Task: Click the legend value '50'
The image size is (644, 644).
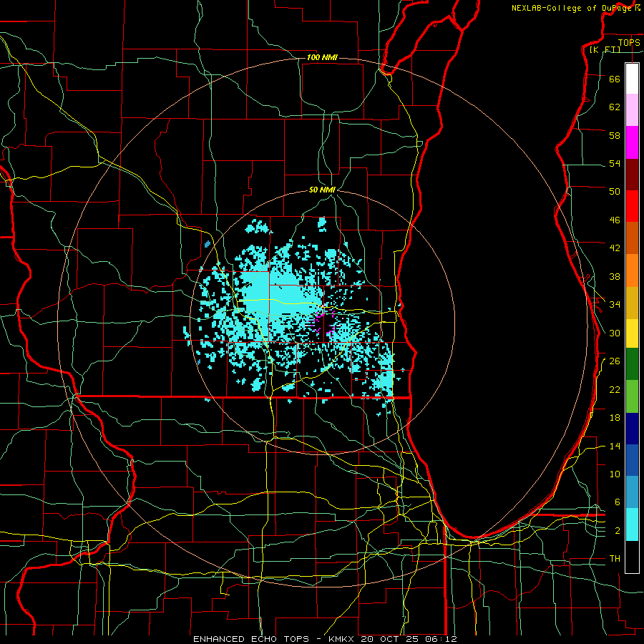Action: tap(615, 192)
